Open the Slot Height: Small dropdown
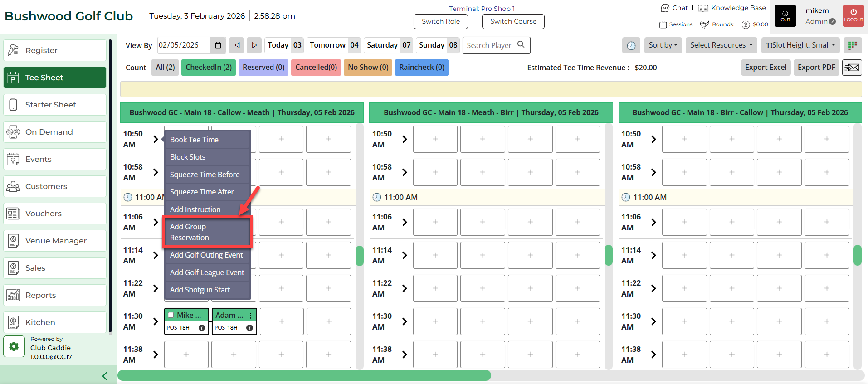Viewport: 868px width, 384px height. pos(800,45)
